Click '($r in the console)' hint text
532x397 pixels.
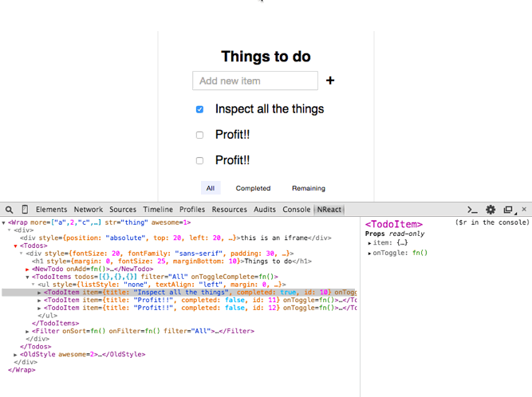click(x=492, y=222)
